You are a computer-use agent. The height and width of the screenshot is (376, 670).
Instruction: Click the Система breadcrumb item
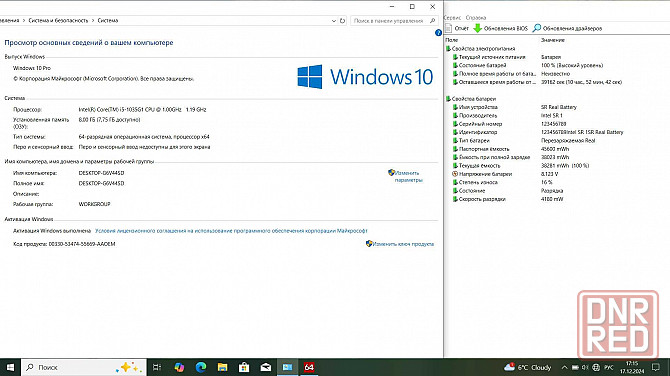click(108, 21)
